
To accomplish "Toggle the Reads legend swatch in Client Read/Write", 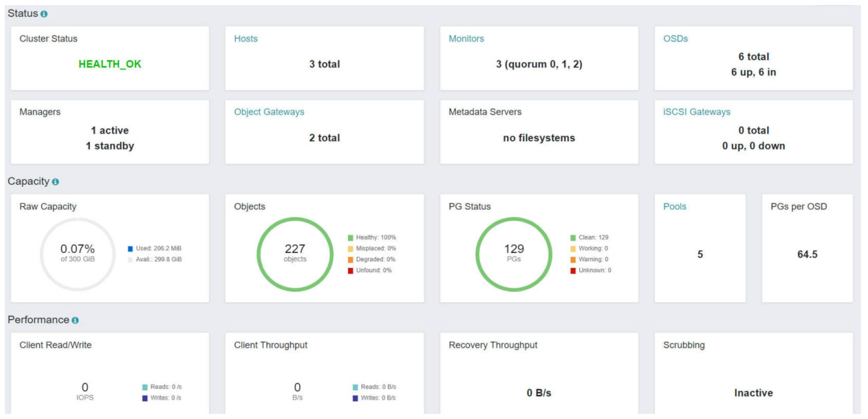I will coord(145,387).
